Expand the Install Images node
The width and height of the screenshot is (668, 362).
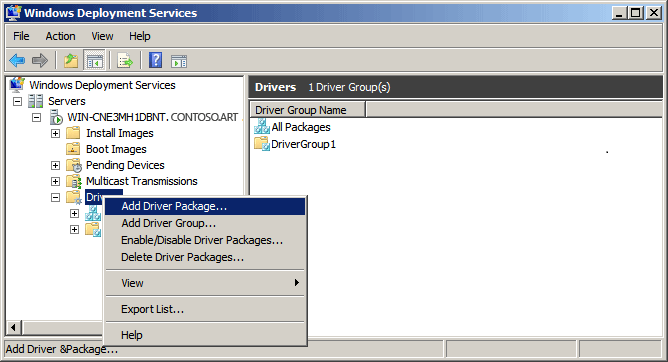(x=55, y=133)
